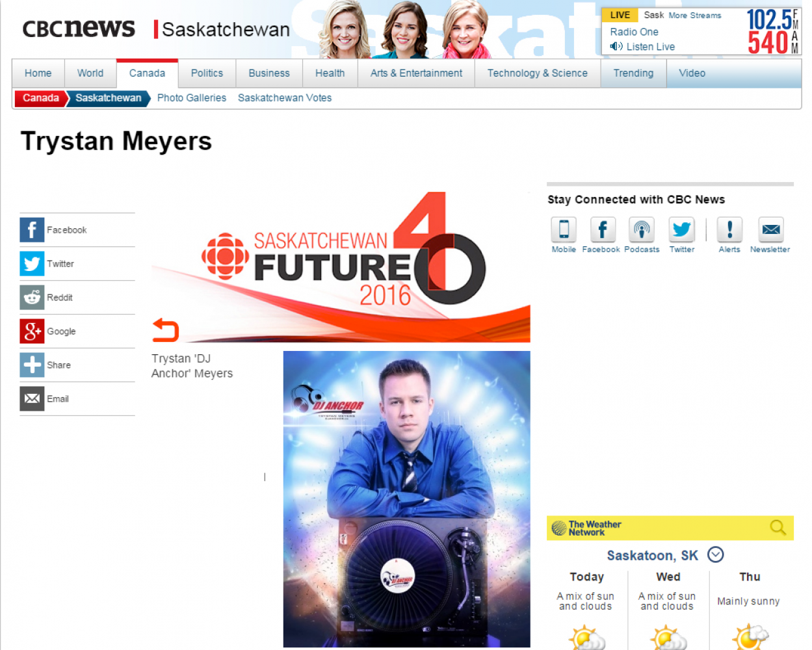Click the Facebook share icon in sidebar

coord(32,230)
